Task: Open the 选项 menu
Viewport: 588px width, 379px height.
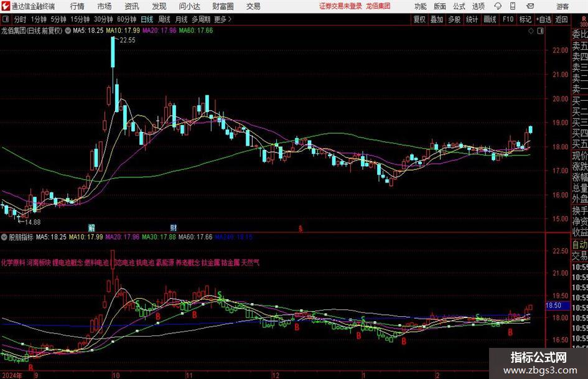Action: point(478,6)
